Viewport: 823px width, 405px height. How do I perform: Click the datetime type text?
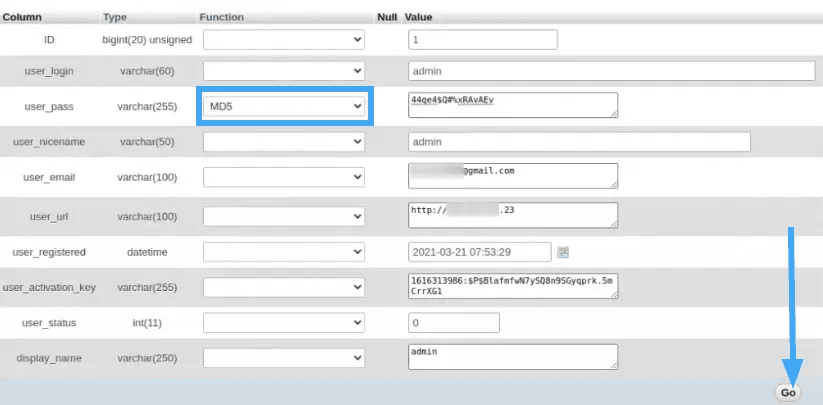click(147, 252)
